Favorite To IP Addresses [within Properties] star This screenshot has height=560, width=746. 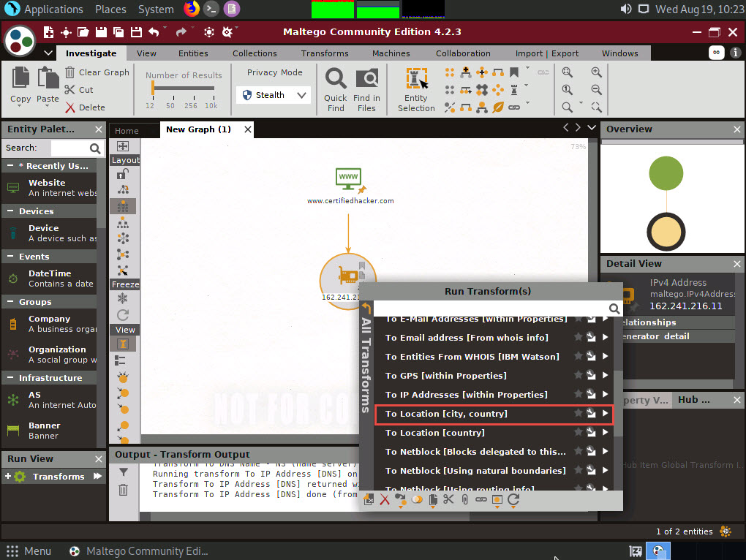click(x=578, y=394)
